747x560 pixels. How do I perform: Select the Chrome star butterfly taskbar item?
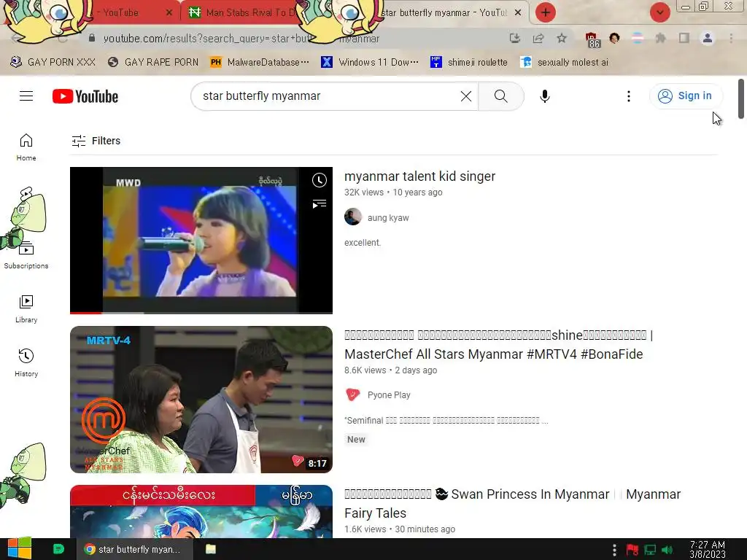pos(135,549)
